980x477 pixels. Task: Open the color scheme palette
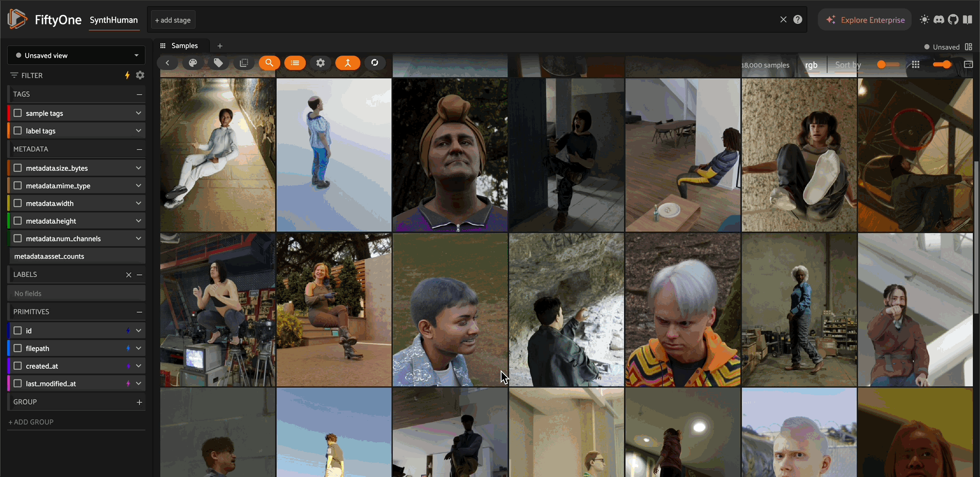click(x=193, y=63)
